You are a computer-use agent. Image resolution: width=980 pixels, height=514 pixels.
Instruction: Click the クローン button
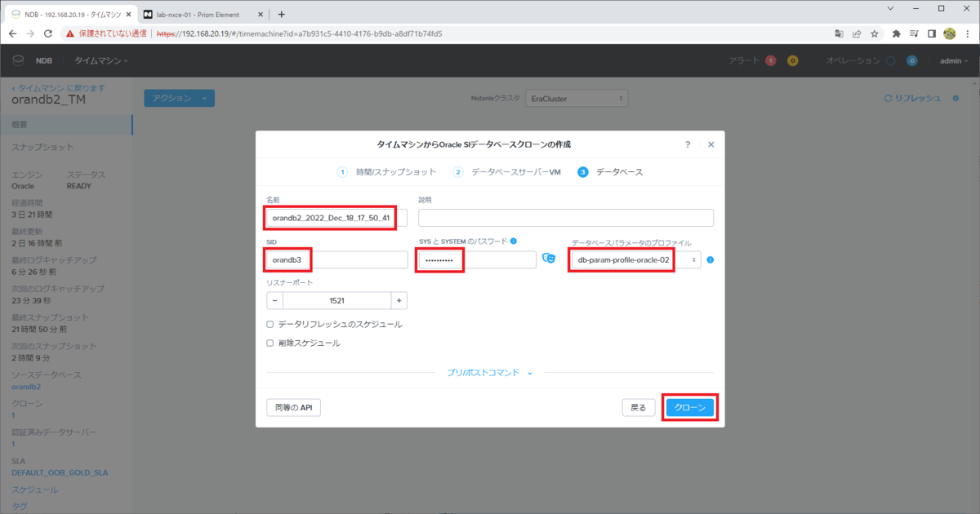690,407
